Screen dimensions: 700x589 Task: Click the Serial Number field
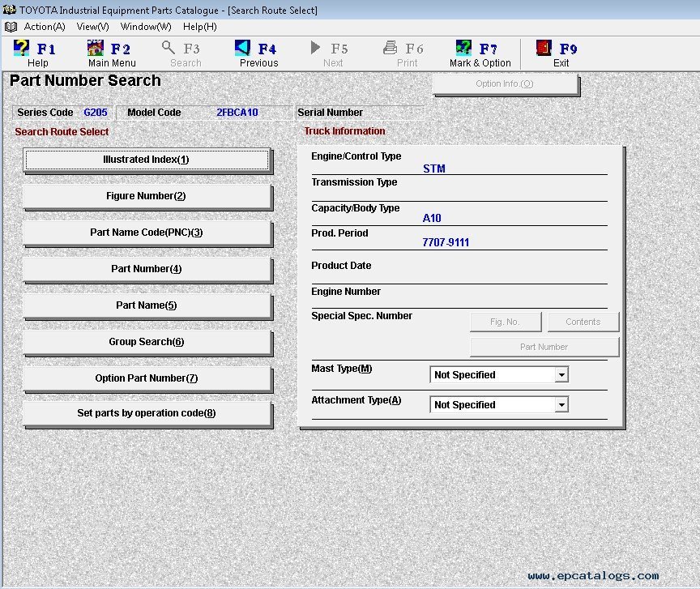click(360, 113)
